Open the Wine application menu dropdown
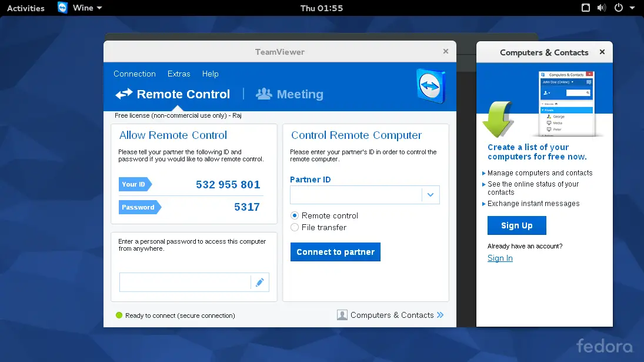The height and width of the screenshot is (362, 644). (87, 8)
